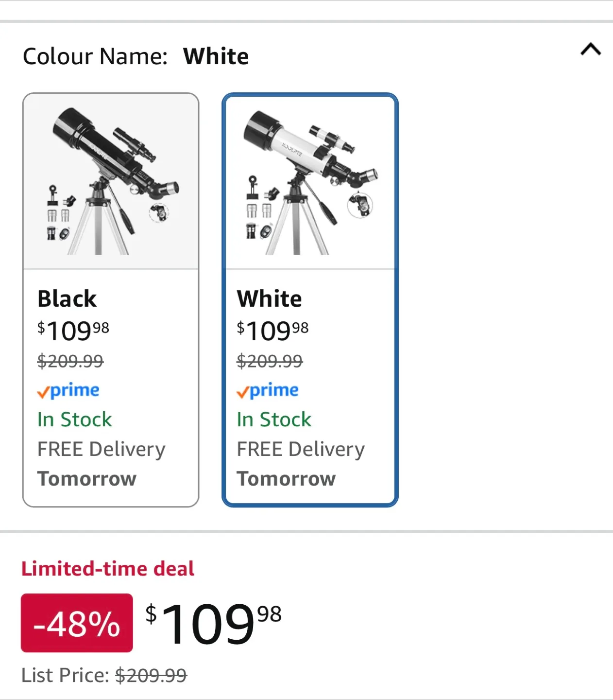Click FREE Delivery Tomorrow on White card
This screenshot has width=613, height=700.
(300, 464)
